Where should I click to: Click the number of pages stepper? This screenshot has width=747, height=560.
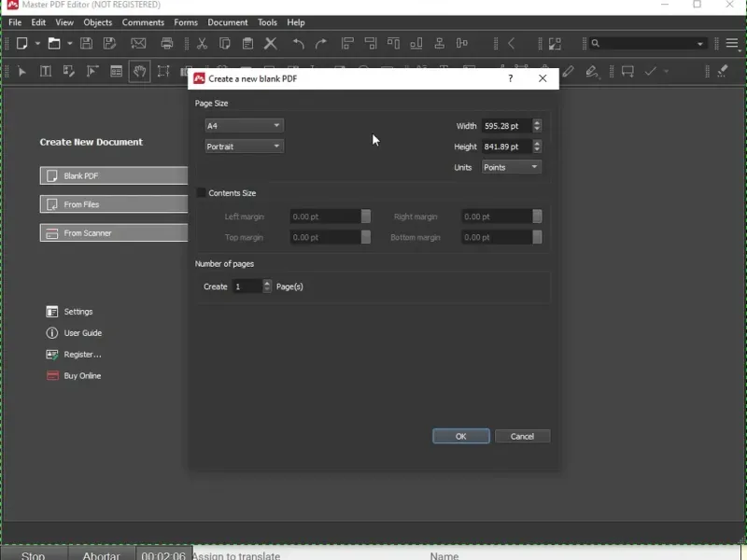click(x=268, y=287)
